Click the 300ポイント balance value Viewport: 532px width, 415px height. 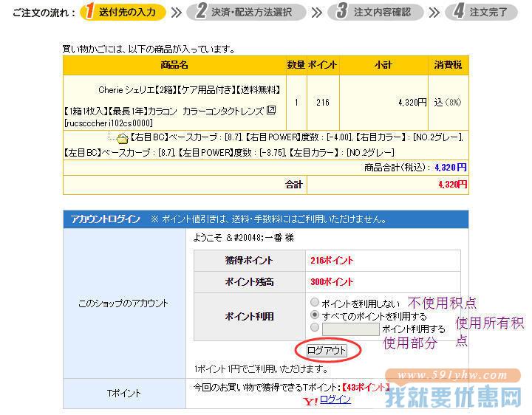pos(332,282)
